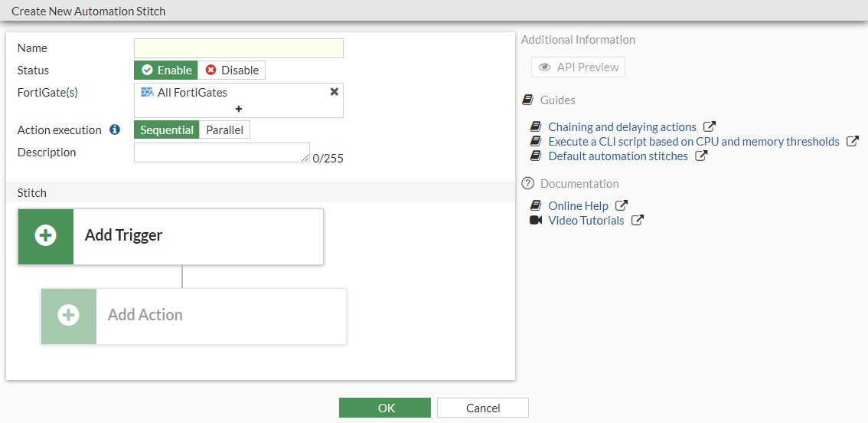The height and width of the screenshot is (423, 868).
Task: Click the Video Tutorials camera icon
Action: (x=536, y=221)
